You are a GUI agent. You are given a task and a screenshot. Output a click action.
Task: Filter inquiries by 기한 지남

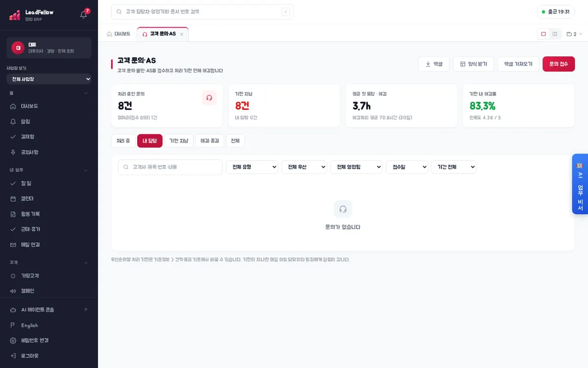click(178, 141)
